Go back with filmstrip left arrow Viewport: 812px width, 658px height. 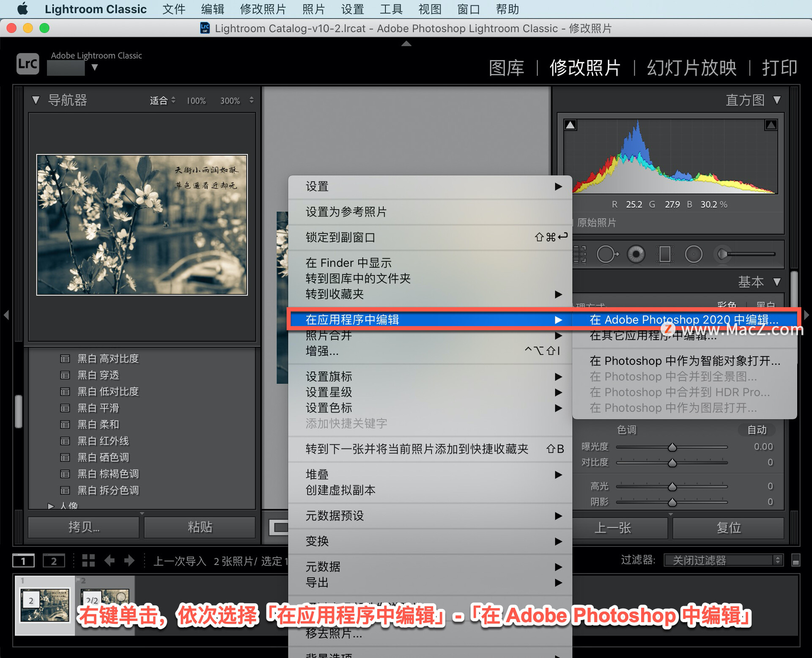tap(110, 561)
